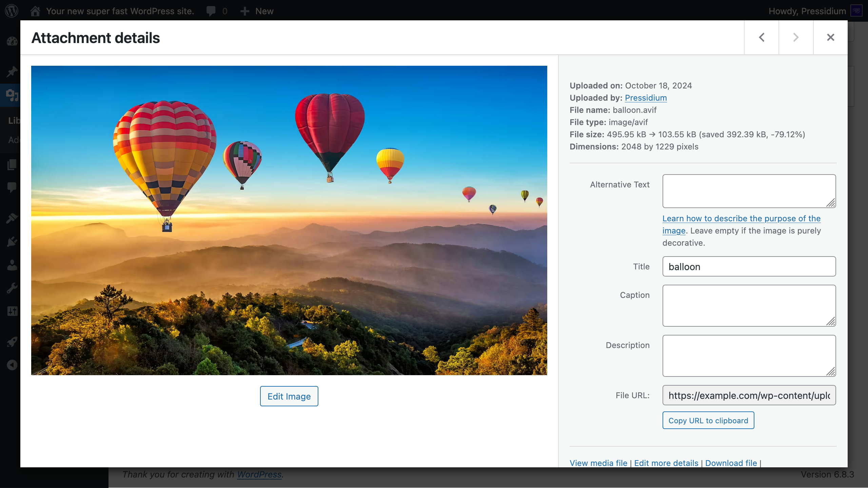This screenshot has width=868, height=488.
Task: Open the Posts menu in the admin sidebar
Action: [12, 72]
